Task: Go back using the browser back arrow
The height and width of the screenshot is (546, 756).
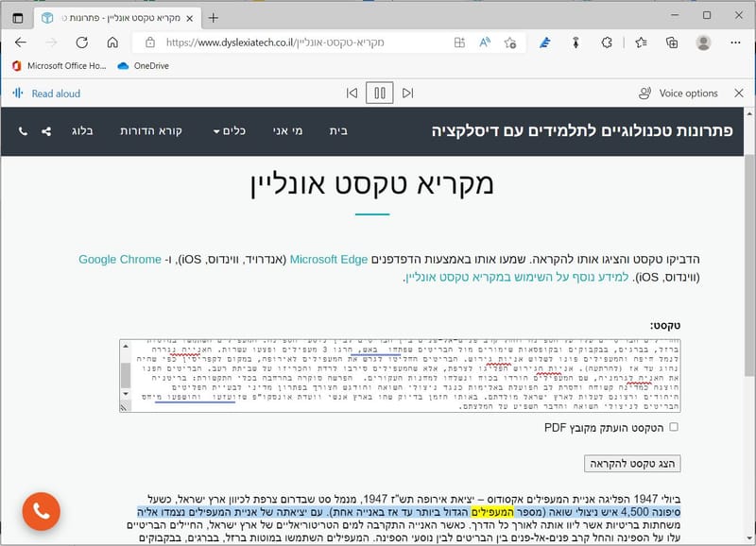Action: coord(21,43)
